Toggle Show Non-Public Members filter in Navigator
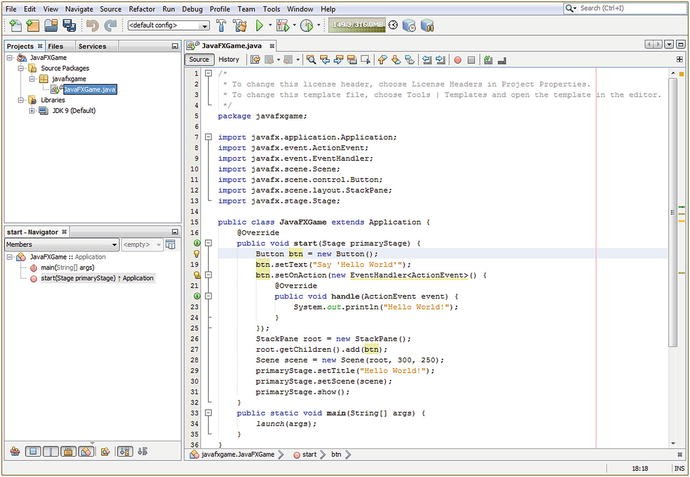Viewport: 690px width, 477px height. pyautogui.click(x=68, y=452)
